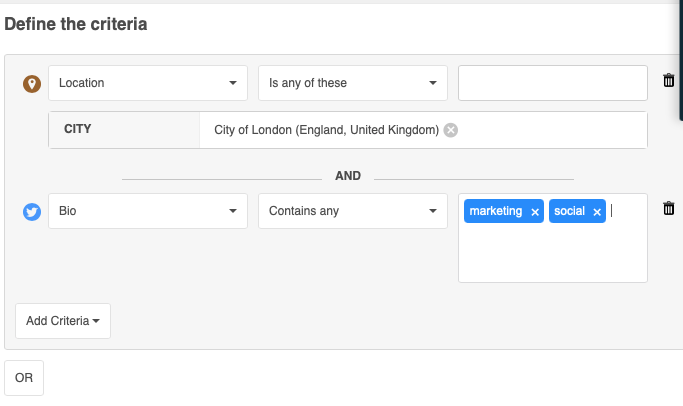
Task: Click the blue Twitter bird icon
Action: click(32, 212)
